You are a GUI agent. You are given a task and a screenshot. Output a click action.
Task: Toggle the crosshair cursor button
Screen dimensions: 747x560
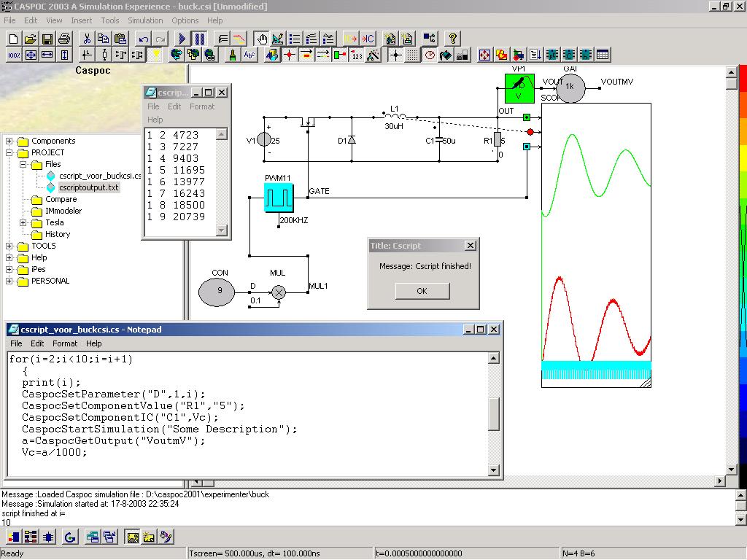[x=395, y=55]
